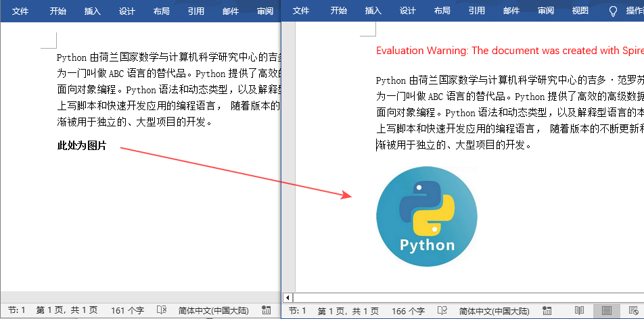Click the proofing check icon in the right status bar
Screen dimensions: 644x319
click(442, 311)
